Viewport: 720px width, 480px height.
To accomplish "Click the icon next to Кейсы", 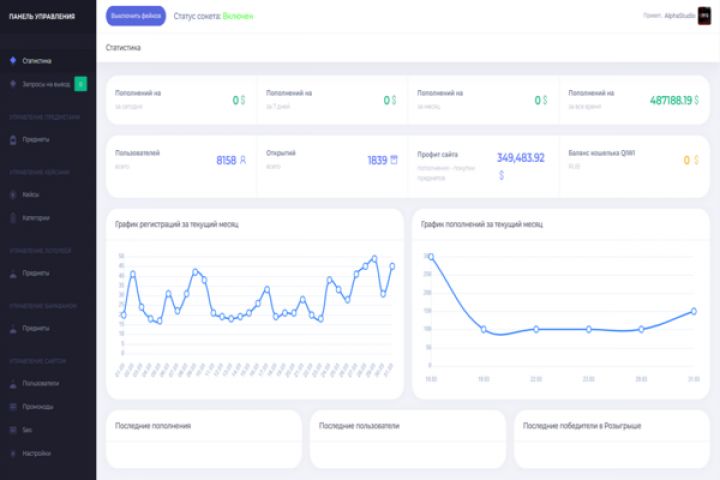I will (13, 194).
